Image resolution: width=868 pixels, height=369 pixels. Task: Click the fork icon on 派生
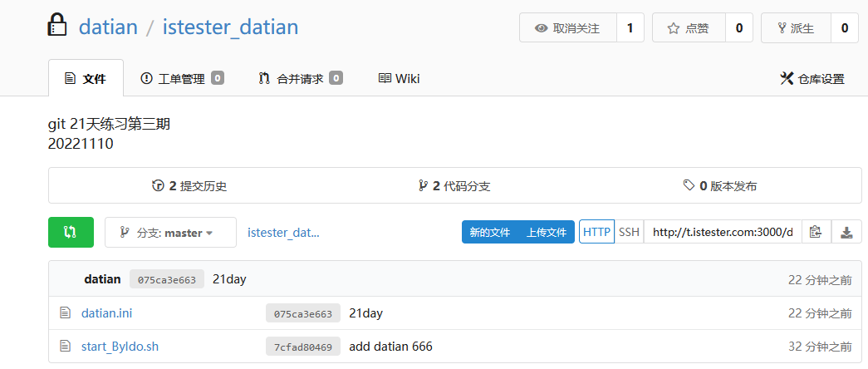(x=782, y=28)
